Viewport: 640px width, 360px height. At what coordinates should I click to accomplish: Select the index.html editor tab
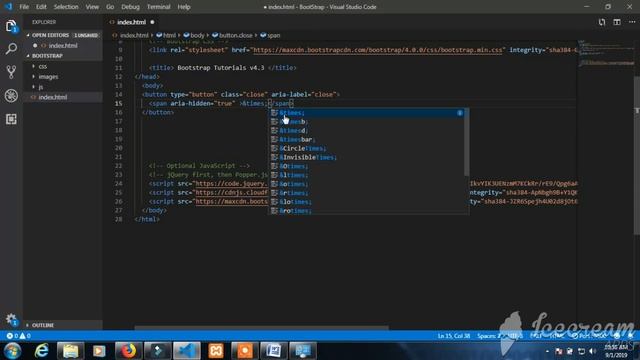(131, 22)
